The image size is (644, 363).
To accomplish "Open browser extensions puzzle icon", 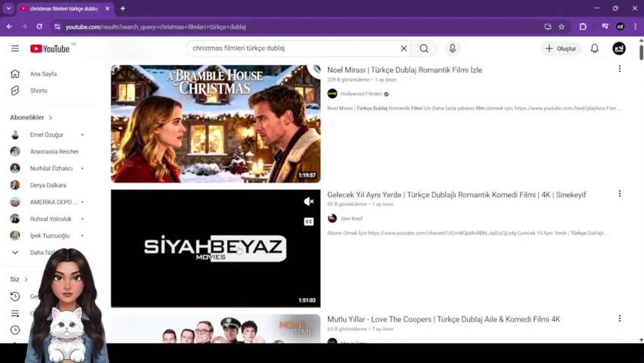I will (x=583, y=27).
